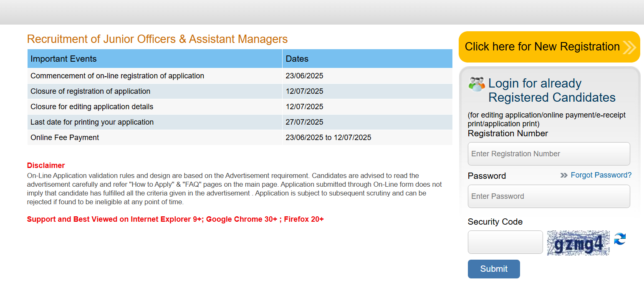
Task: Click the Recruitment of Junior Officers heading
Action: click(157, 39)
